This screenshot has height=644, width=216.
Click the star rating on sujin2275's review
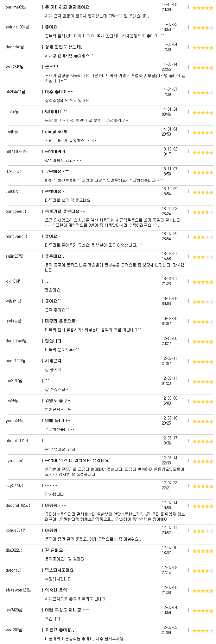[x=203, y=257]
